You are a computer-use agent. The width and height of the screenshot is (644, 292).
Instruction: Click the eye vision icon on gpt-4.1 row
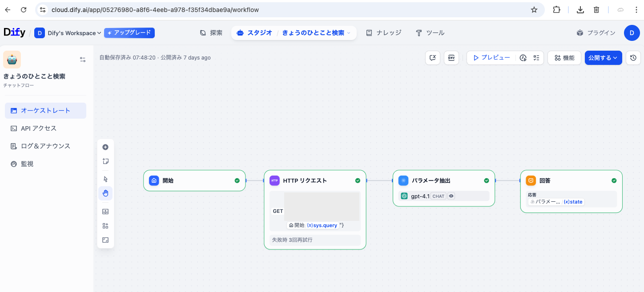451,196
